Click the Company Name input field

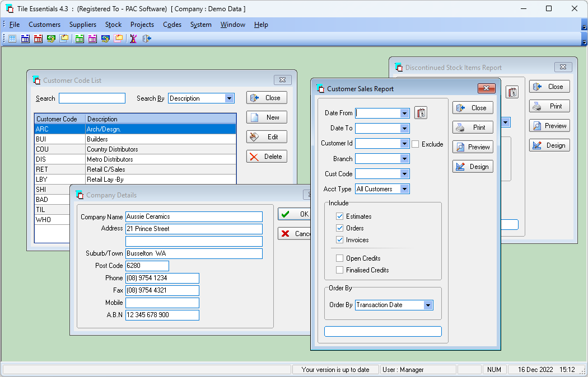pos(194,217)
